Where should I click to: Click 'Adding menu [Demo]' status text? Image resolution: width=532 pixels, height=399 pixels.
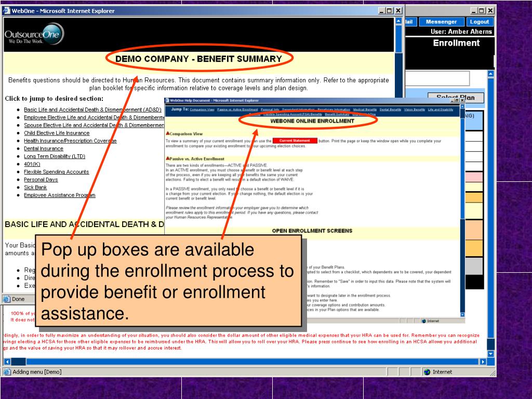(x=37, y=372)
